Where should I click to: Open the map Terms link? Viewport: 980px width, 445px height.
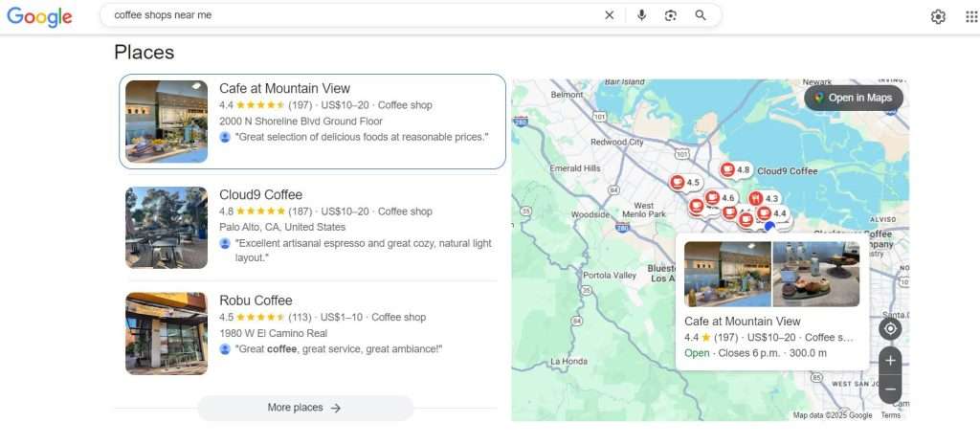891,415
